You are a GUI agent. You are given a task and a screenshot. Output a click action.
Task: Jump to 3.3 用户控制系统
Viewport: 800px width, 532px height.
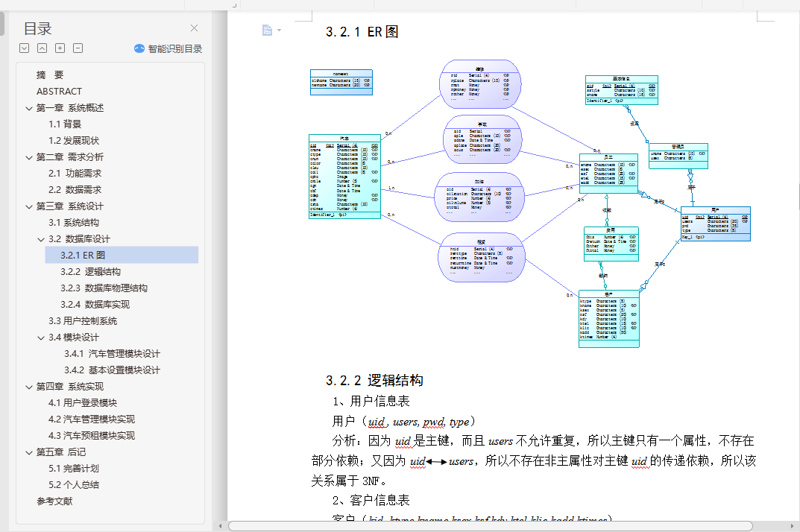[83, 321]
